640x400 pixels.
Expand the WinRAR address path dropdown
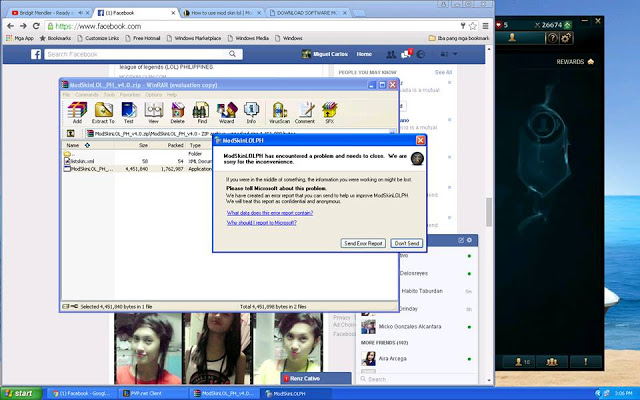[392, 133]
